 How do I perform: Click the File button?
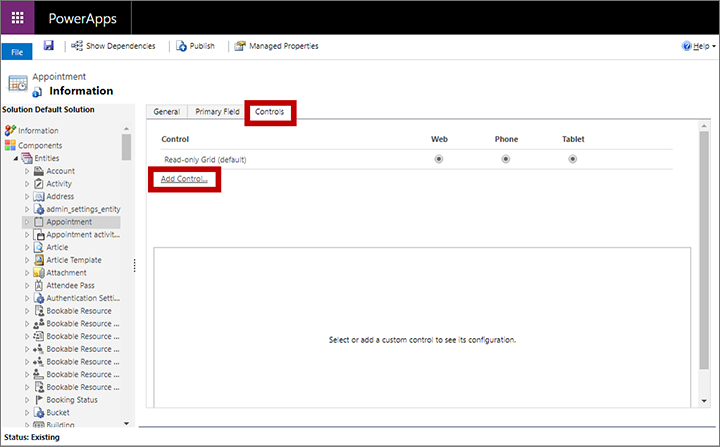pos(16,50)
